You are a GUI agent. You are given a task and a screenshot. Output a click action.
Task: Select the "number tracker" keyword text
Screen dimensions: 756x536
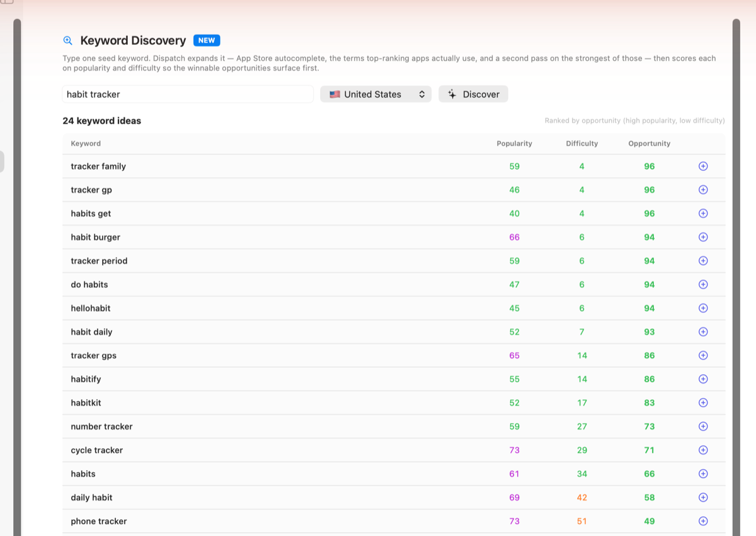pos(101,426)
